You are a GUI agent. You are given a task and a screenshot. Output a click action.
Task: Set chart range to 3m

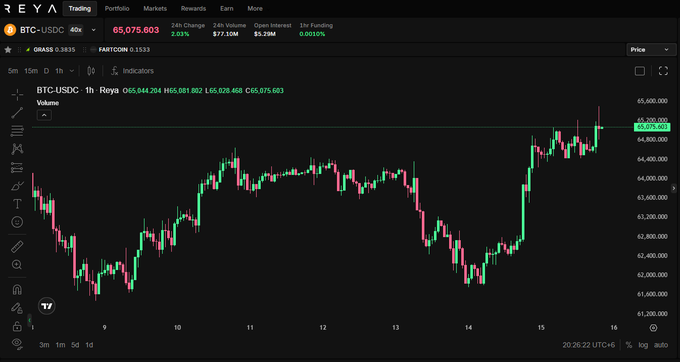(44, 345)
